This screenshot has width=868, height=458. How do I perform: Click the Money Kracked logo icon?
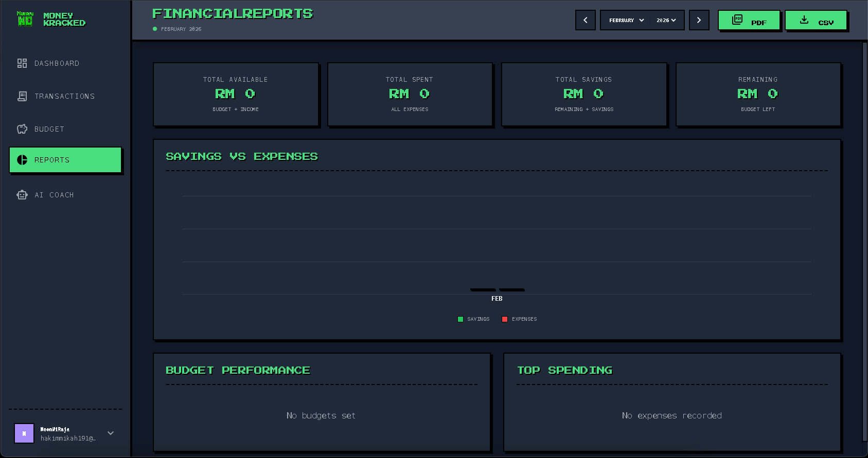[x=25, y=19]
